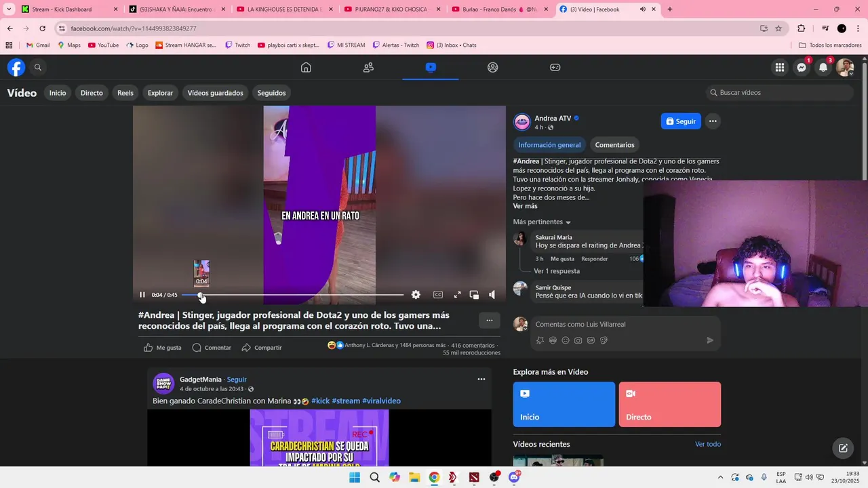The width and height of the screenshot is (868, 488).
Task: Toggle video closed captions
Action: click(x=438, y=295)
